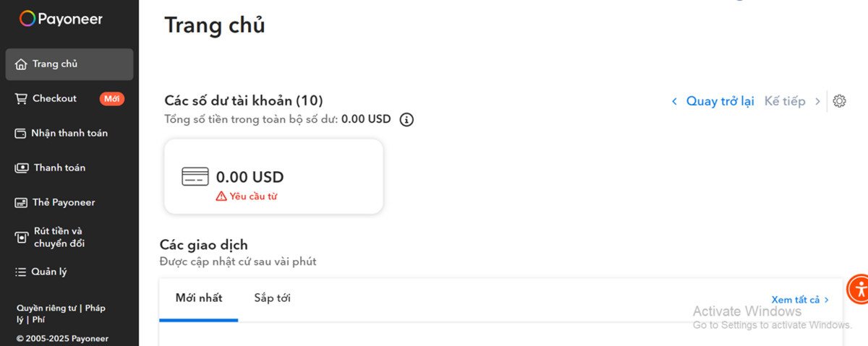This screenshot has height=346, width=868.
Task: Open balance settings gear icon
Action: coord(839,101)
